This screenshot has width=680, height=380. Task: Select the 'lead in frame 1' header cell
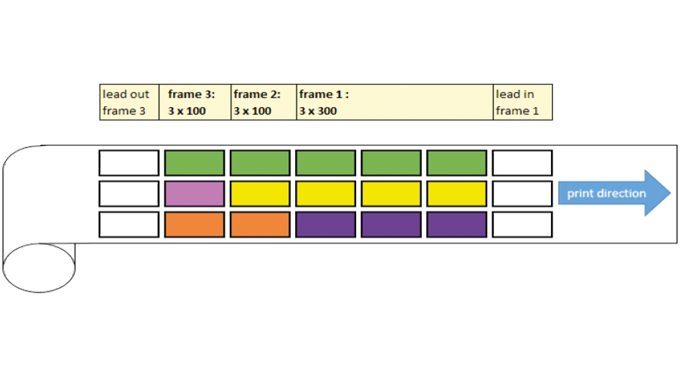click(x=523, y=102)
